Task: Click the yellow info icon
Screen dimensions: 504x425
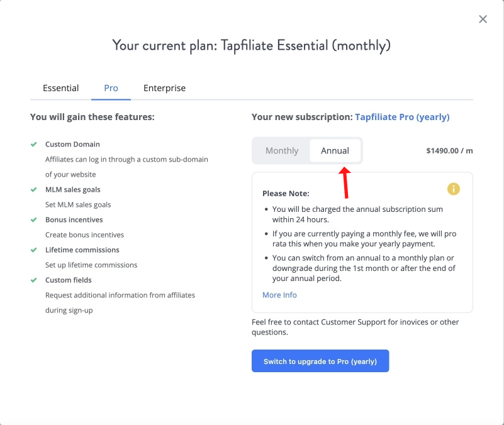Action: [x=453, y=189]
